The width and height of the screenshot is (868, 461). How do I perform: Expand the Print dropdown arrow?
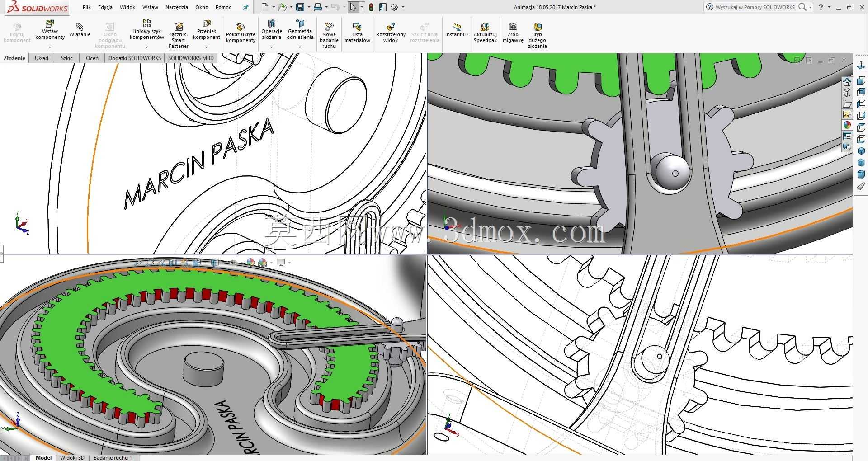pyautogui.click(x=326, y=7)
